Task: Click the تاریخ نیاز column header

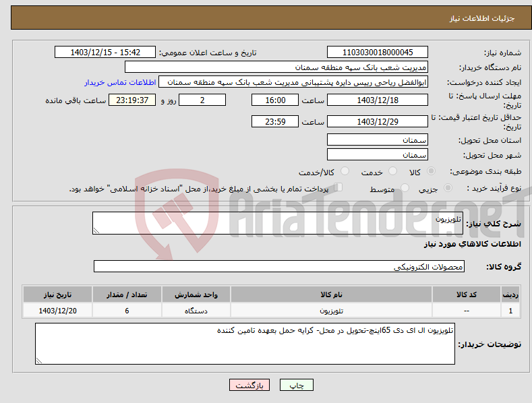Action: [58, 294]
